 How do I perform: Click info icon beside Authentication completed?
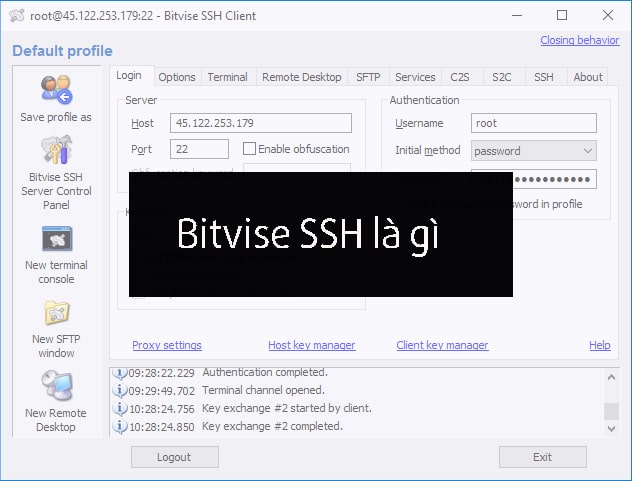click(120, 373)
